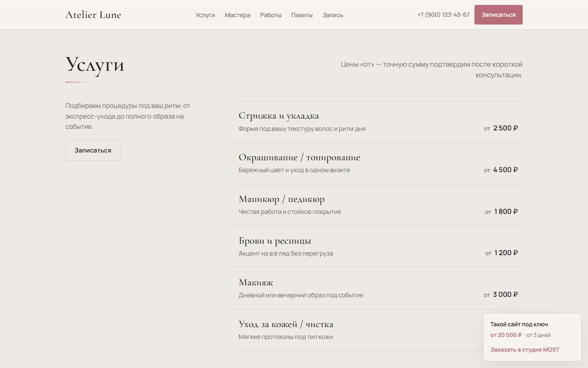Image resolution: width=588 pixels, height=368 pixels.
Task: Select the Макияж service row
Action: click(378, 288)
